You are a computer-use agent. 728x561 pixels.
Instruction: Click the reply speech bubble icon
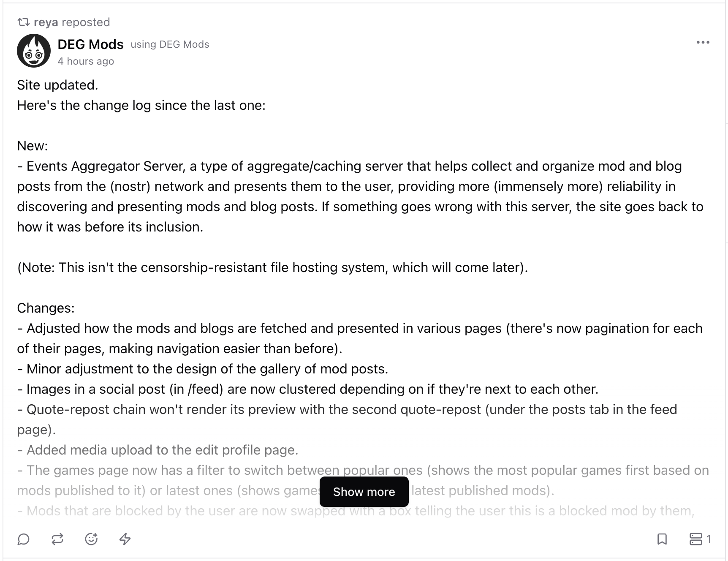[24, 539]
